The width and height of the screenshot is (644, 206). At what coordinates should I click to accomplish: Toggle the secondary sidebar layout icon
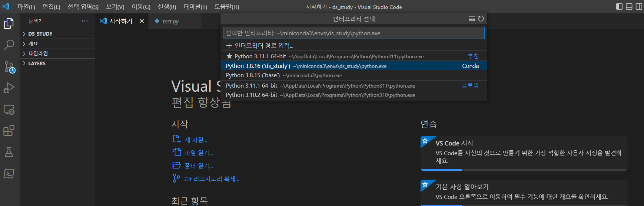[x=639, y=7]
